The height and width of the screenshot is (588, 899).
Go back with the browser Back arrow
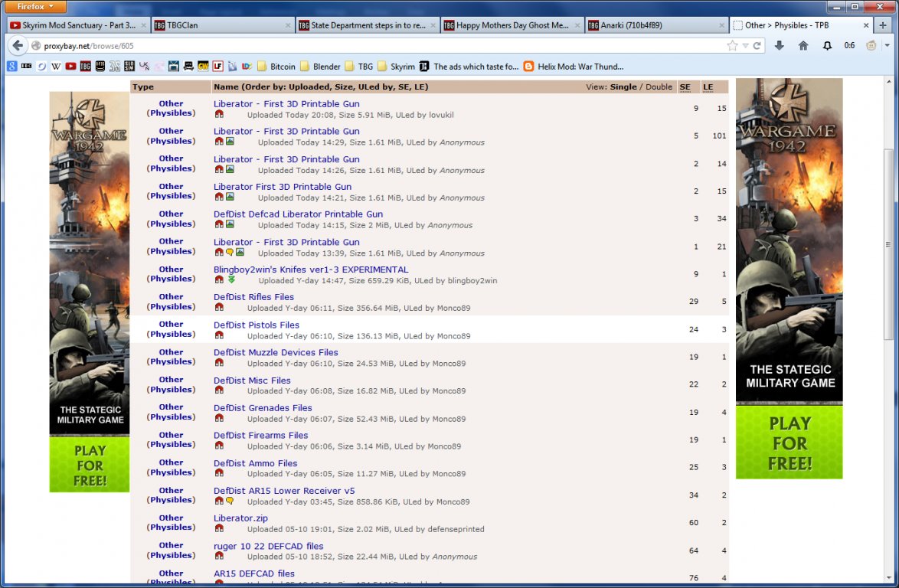[x=17, y=46]
